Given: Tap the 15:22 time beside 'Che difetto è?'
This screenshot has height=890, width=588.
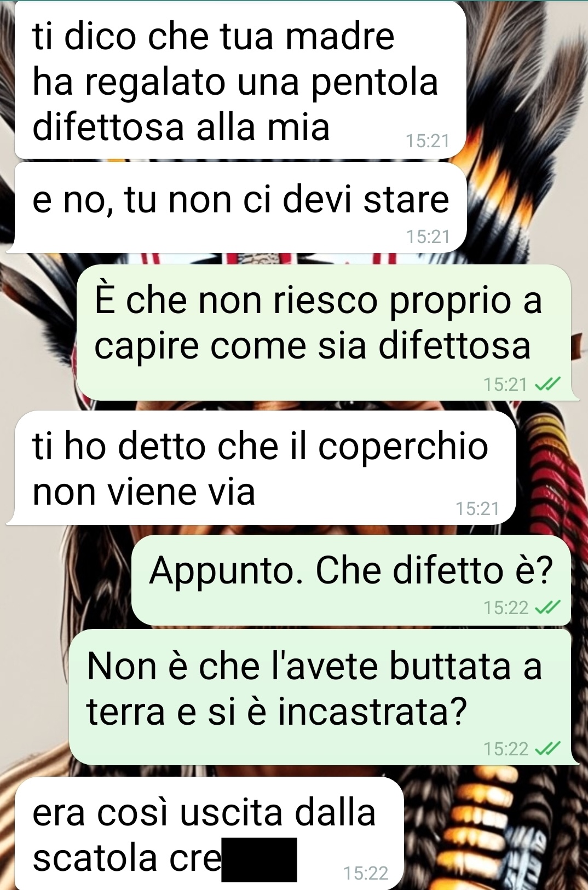Looking at the screenshot, I should [x=506, y=608].
